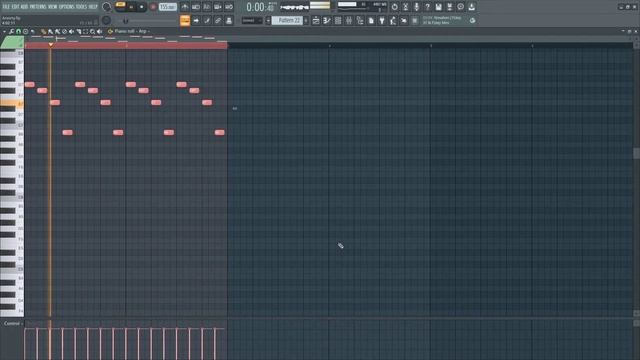Click the Pattern 22 name box
The height and width of the screenshot is (360, 640).
coord(288,20)
